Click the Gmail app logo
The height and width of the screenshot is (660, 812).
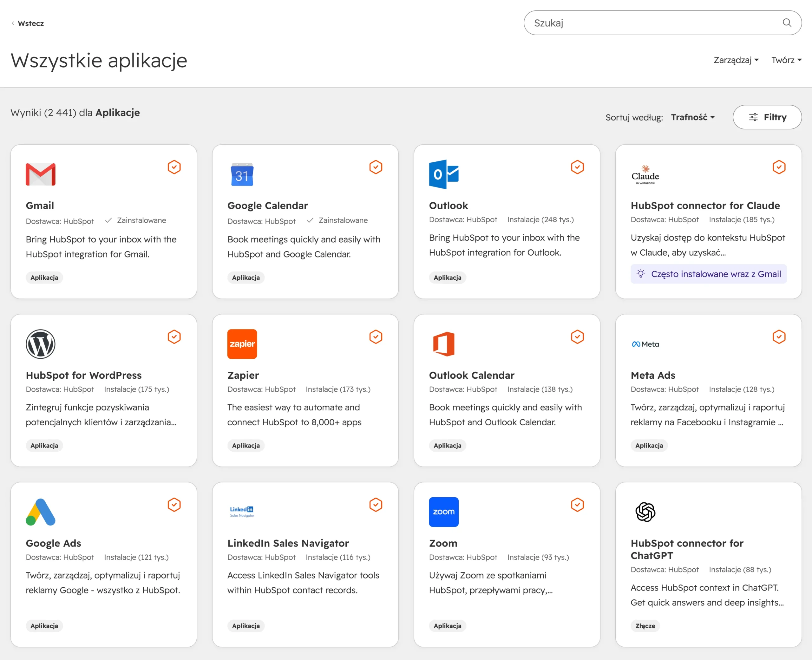(x=41, y=174)
